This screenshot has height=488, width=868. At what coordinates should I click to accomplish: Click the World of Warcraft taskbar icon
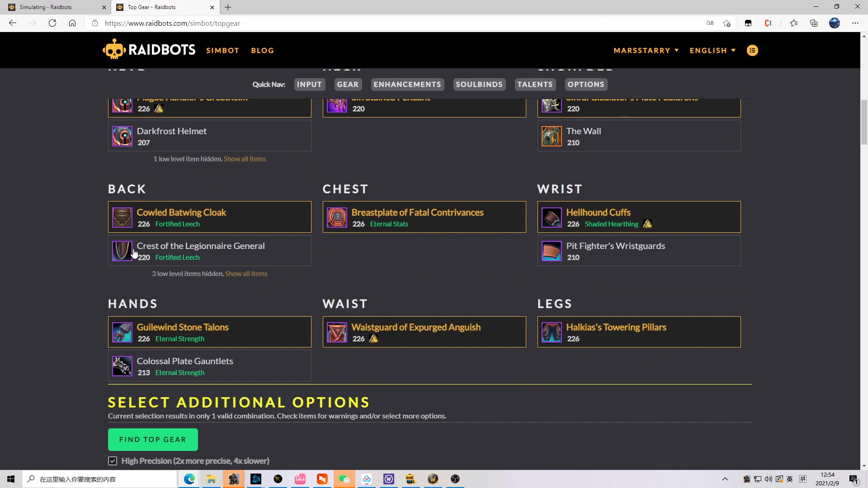tap(433, 479)
